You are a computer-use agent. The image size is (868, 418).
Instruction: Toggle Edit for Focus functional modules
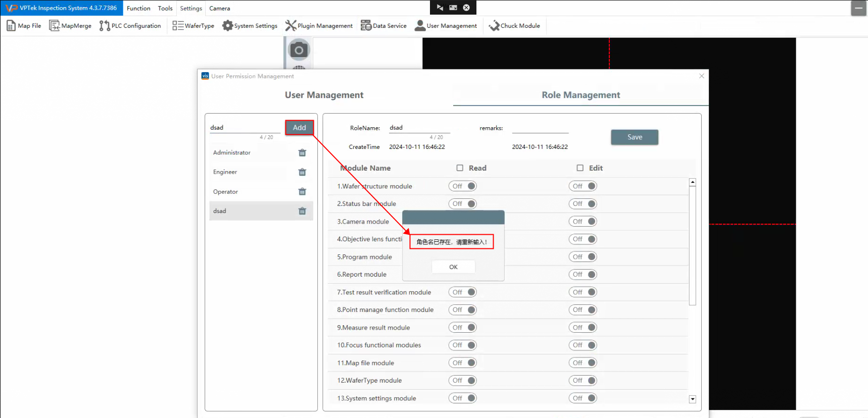coord(583,345)
